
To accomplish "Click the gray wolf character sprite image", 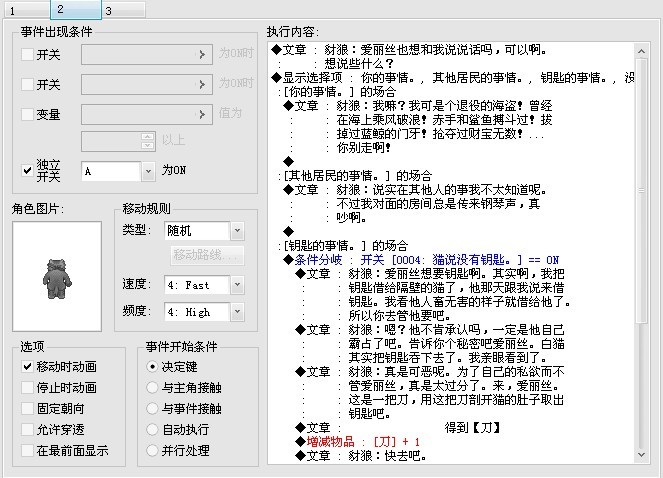I will [x=57, y=279].
